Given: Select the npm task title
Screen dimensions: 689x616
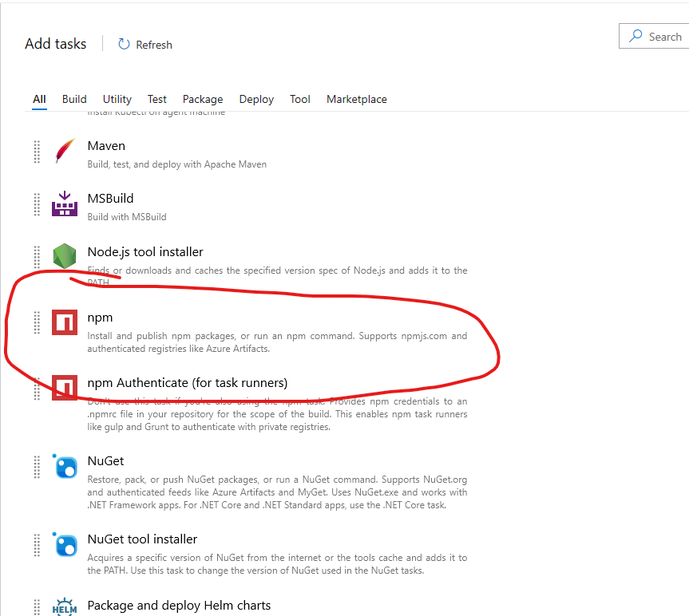Looking at the screenshot, I should coord(100,318).
